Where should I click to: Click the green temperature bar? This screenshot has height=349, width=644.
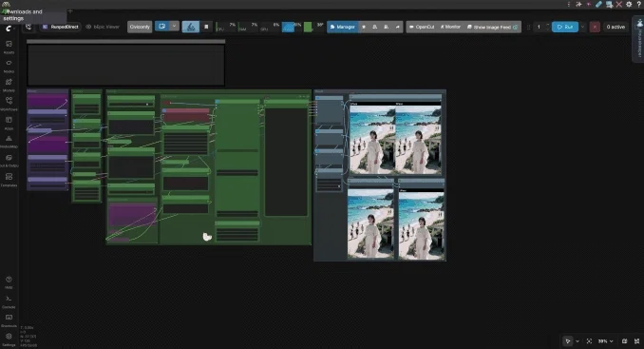[307, 28]
